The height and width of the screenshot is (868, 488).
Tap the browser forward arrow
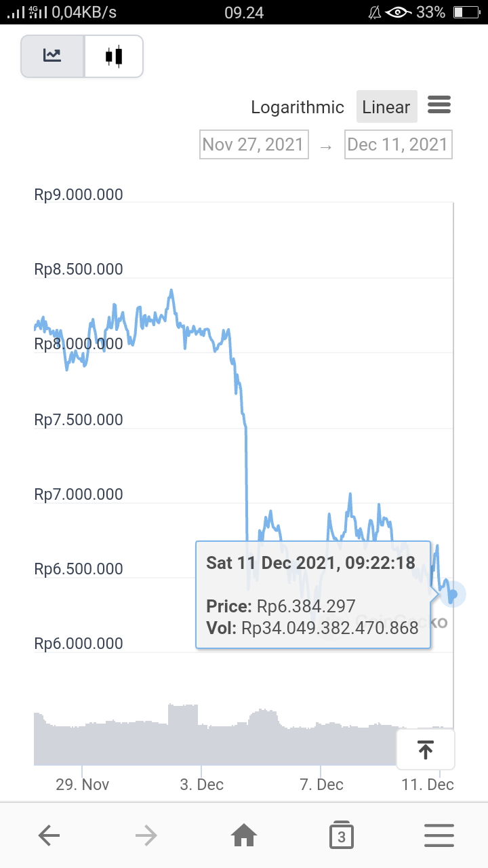[x=146, y=835]
